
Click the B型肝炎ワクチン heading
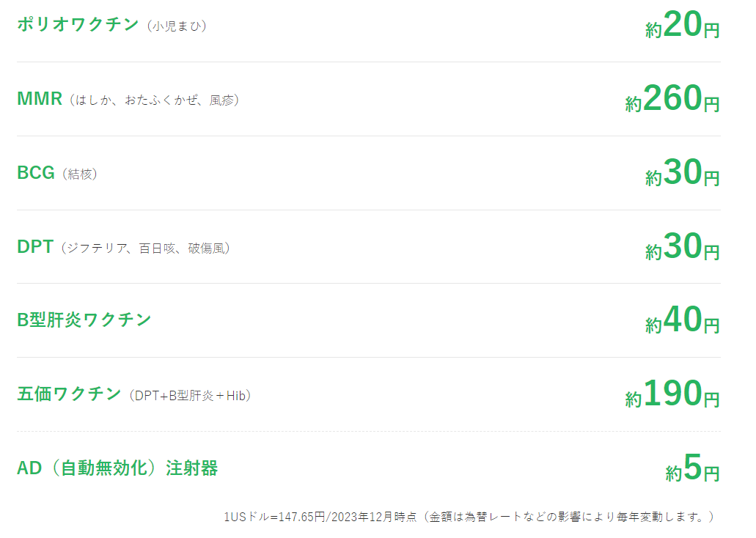click(x=84, y=320)
